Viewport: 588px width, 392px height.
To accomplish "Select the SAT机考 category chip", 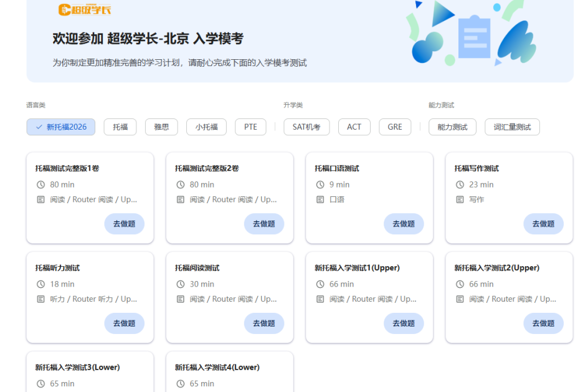I will click(306, 127).
